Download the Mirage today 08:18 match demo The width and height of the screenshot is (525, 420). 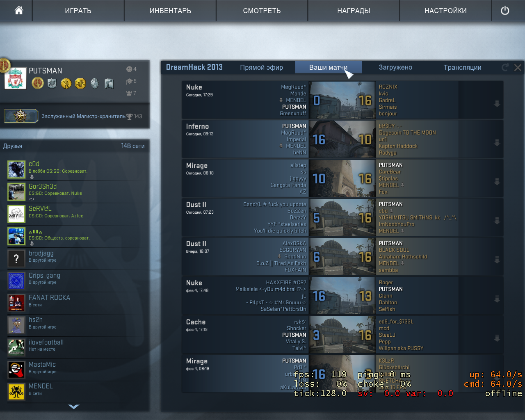pos(497,181)
